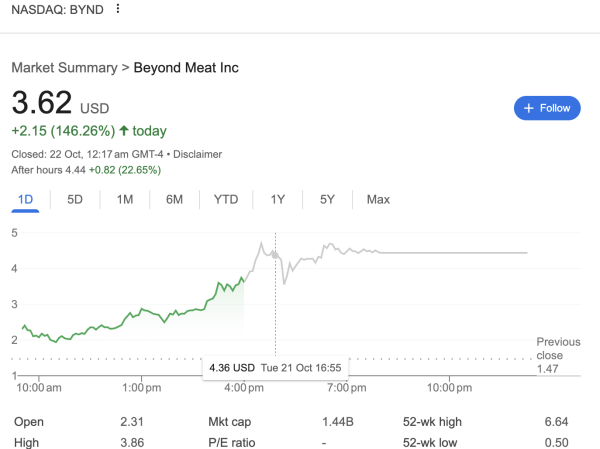Switch to the Max chart tab
Viewport: 600px width, 449px height.
click(x=378, y=199)
